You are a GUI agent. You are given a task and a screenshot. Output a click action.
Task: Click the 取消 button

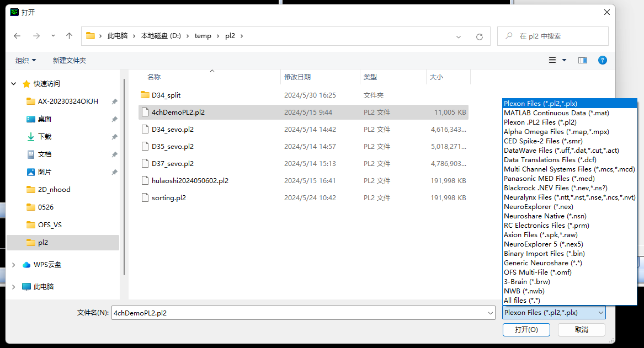582,330
